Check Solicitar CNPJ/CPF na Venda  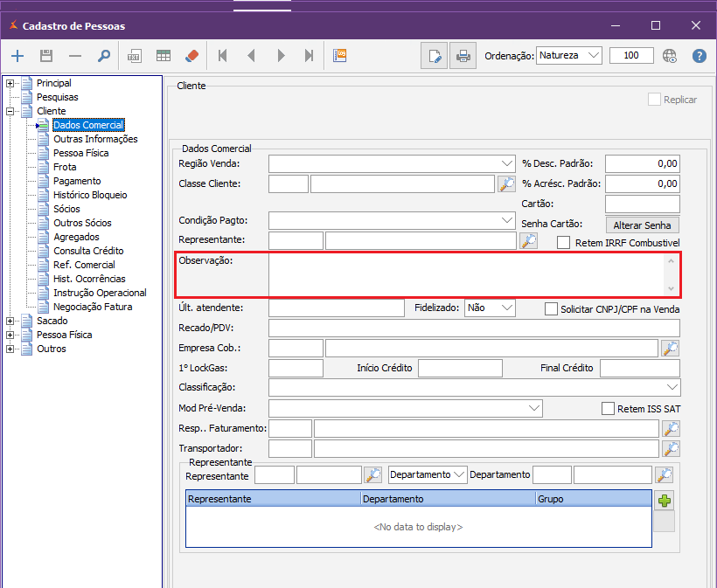(x=551, y=308)
